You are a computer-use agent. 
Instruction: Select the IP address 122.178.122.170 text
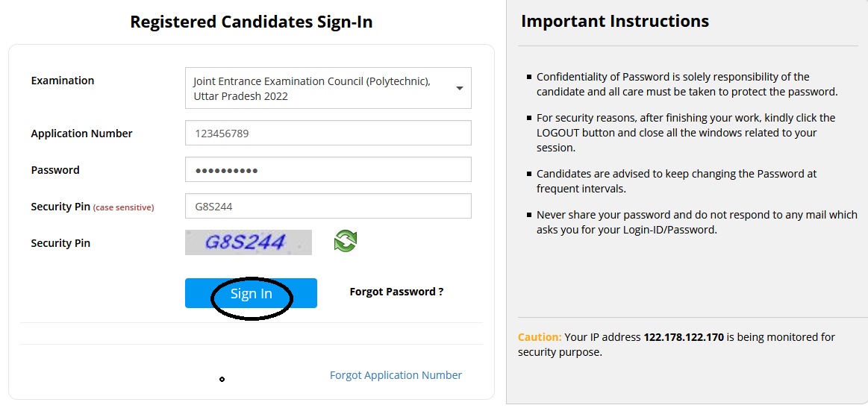684,337
